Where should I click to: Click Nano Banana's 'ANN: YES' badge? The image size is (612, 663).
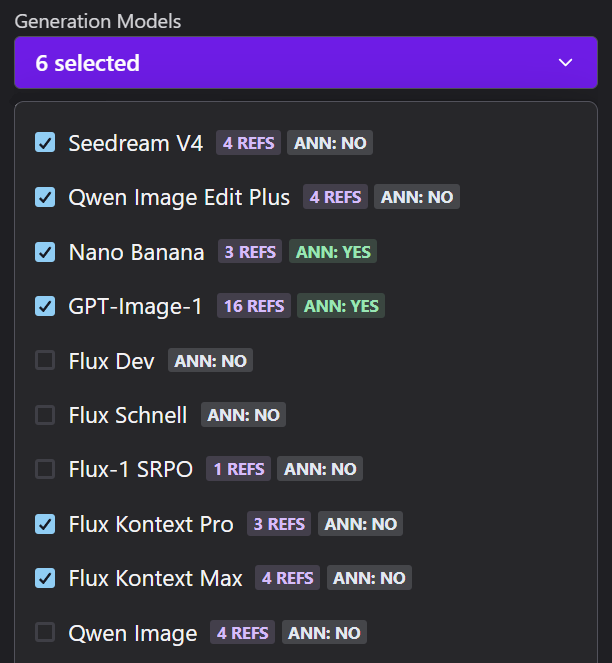(x=333, y=252)
